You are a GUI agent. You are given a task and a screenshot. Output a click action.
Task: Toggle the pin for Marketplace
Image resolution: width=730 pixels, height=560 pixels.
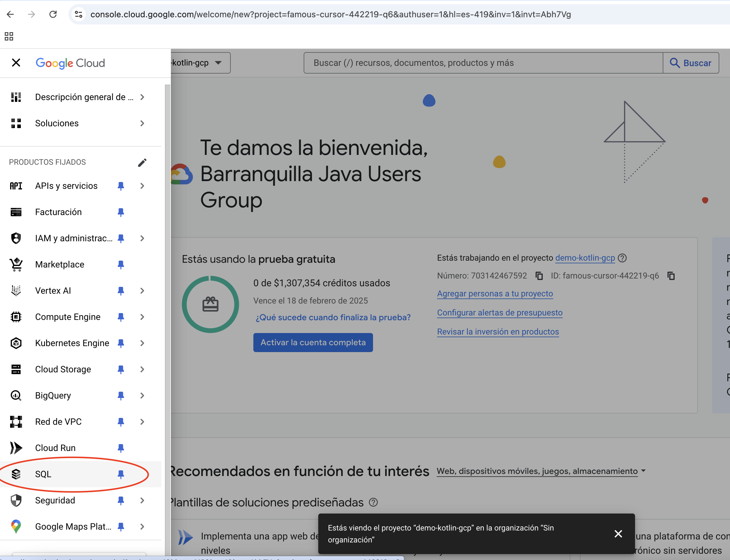pyautogui.click(x=121, y=264)
